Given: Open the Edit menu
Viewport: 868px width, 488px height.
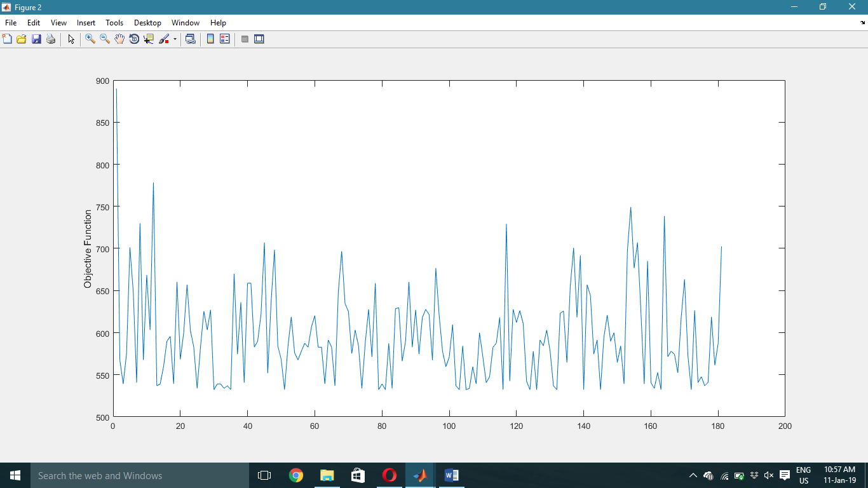Looking at the screenshot, I should tap(34, 22).
